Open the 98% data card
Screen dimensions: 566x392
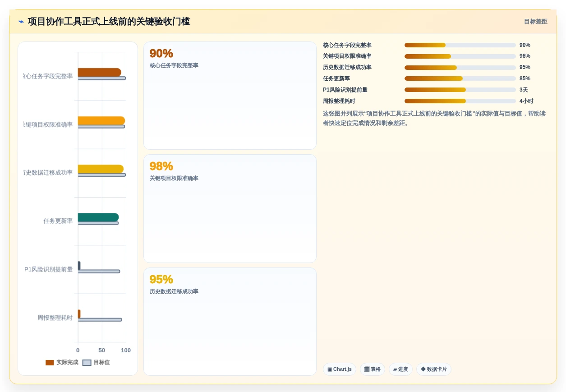click(230, 208)
